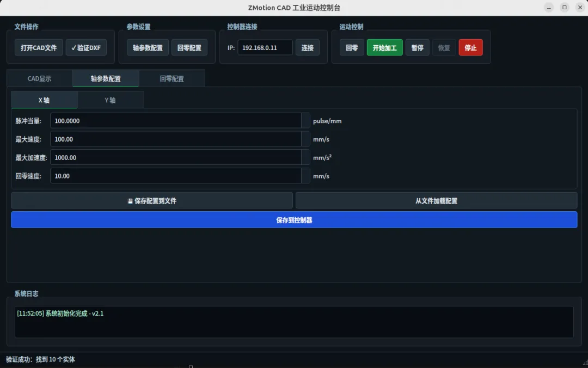
Task: Click the 连接 button
Action: [x=307, y=48]
